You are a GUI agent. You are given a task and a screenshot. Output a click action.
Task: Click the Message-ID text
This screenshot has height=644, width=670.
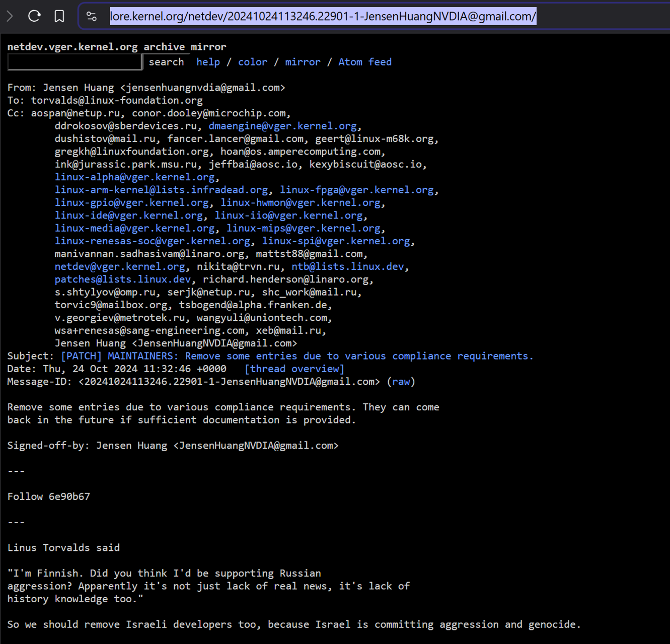tap(194, 382)
